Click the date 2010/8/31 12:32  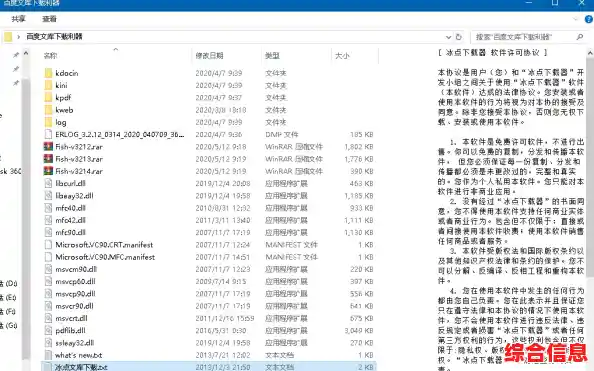(223, 208)
